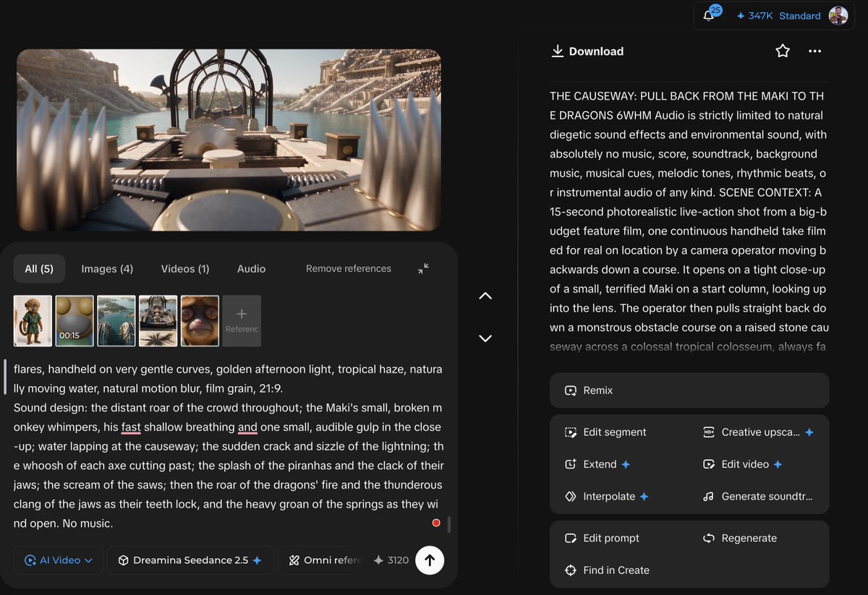Open the user profile avatar
Image resolution: width=868 pixels, height=595 pixels.
[838, 15]
